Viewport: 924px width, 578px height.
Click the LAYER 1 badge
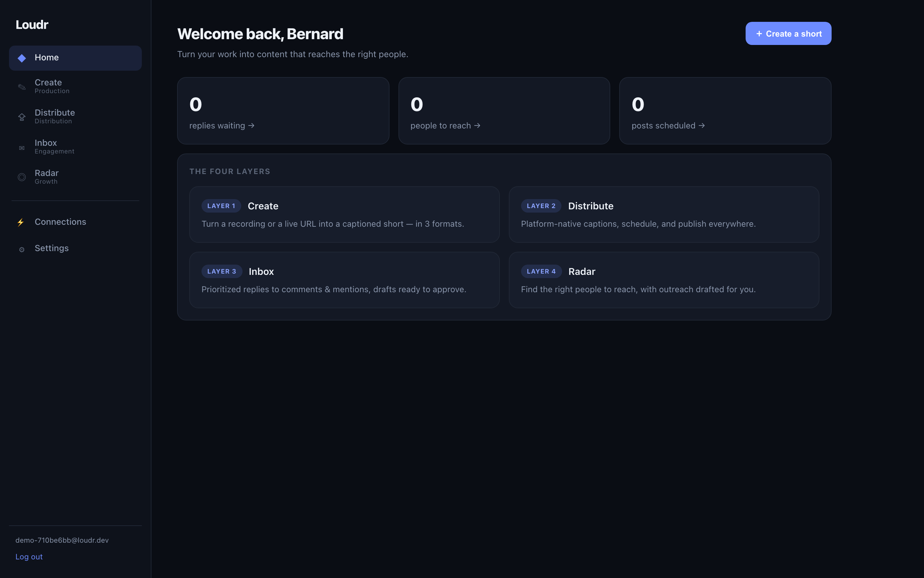[221, 206]
